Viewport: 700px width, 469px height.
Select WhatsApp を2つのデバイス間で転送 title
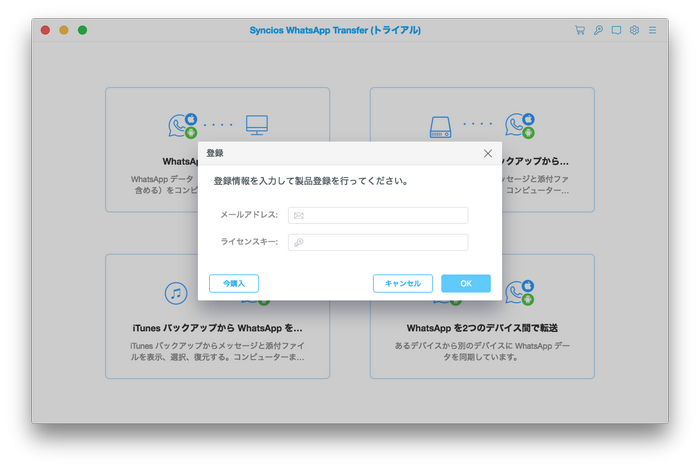click(482, 328)
